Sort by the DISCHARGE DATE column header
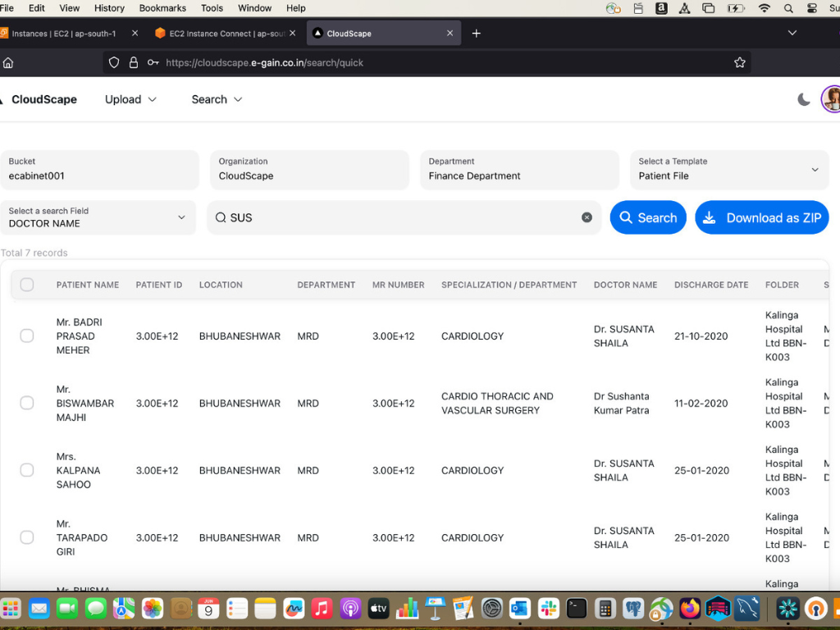The width and height of the screenshot is (840, 630). click(711, 285)
